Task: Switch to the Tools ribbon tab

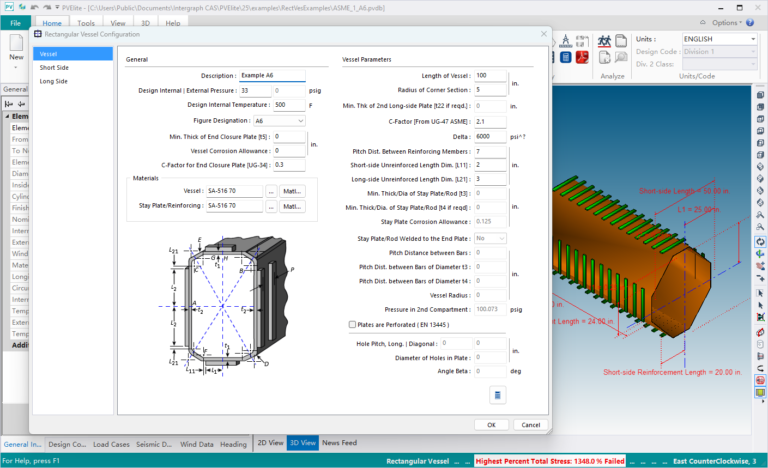Action: 86,23
